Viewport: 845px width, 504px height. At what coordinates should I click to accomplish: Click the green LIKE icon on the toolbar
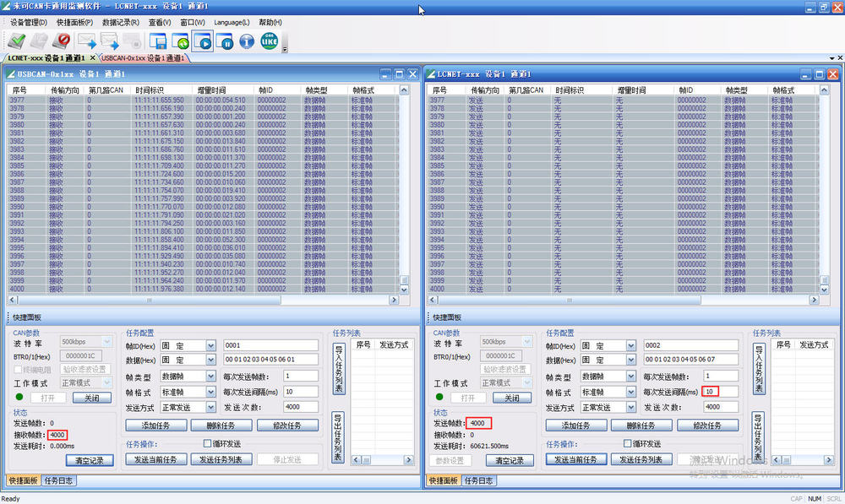point(268,40)
